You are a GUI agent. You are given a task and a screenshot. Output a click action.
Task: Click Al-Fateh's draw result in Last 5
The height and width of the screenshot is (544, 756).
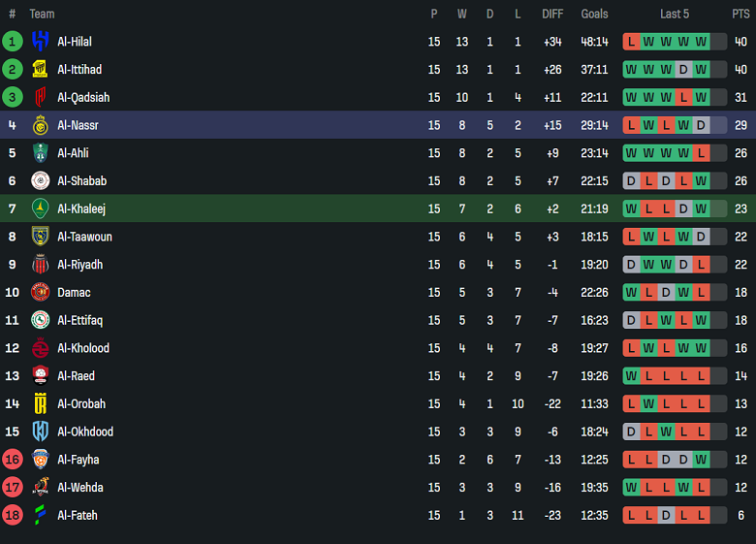point(666,515)
